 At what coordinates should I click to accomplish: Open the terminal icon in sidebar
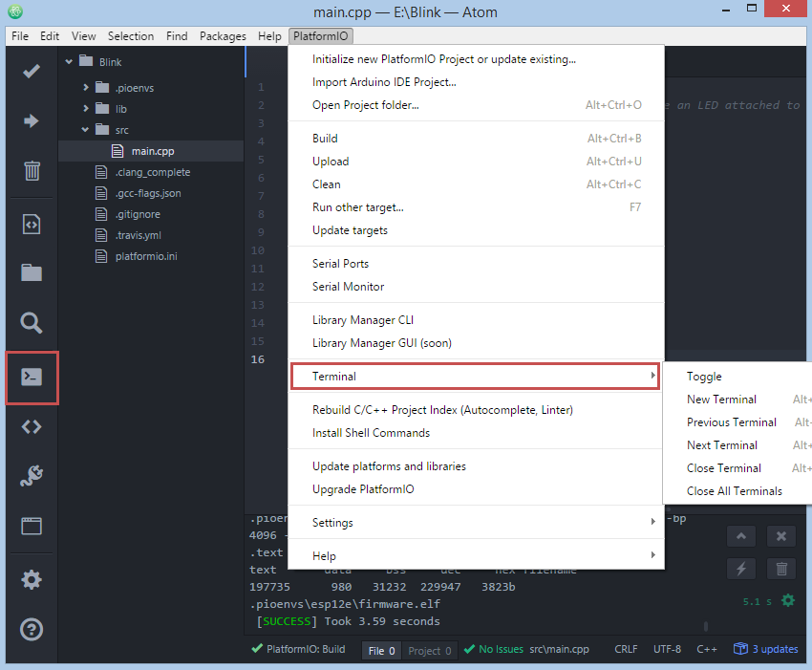coord(32,377)
